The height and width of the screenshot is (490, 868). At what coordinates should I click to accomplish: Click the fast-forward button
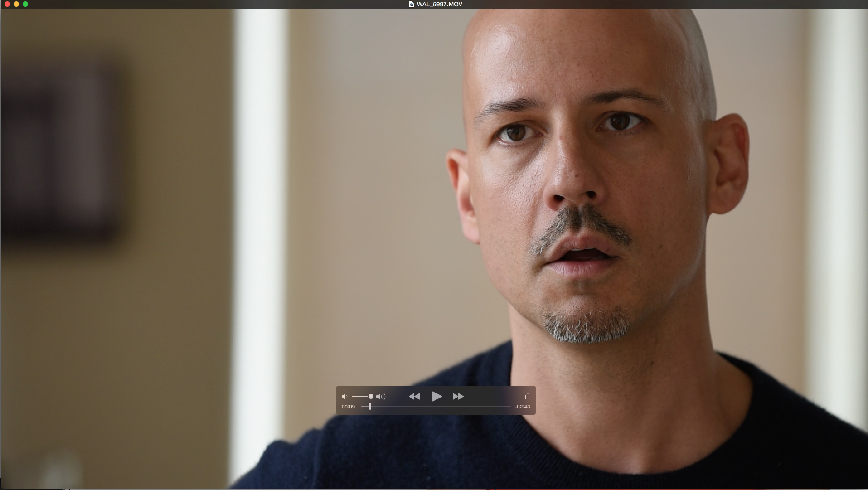[458, 397]
